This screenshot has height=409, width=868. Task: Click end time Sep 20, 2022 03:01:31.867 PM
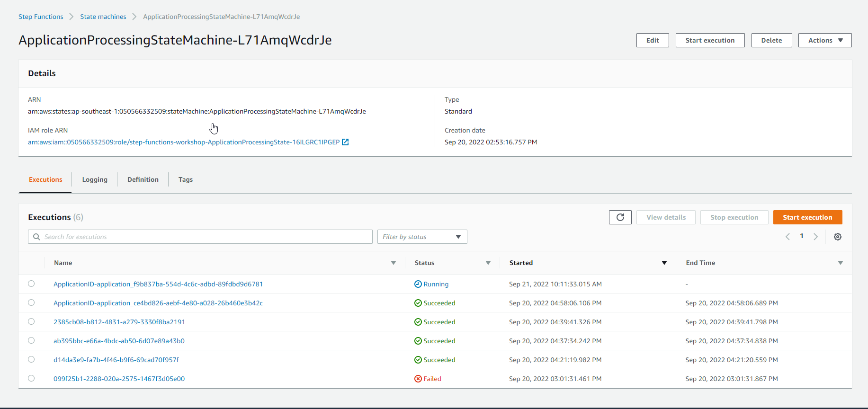[732, 379]
